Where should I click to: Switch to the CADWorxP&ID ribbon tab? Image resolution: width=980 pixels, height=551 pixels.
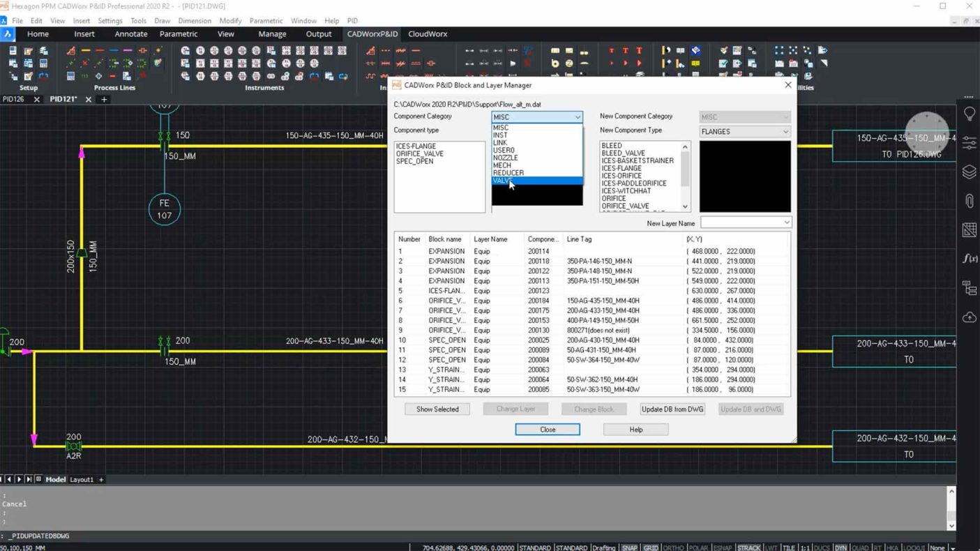tap(372, 33)
